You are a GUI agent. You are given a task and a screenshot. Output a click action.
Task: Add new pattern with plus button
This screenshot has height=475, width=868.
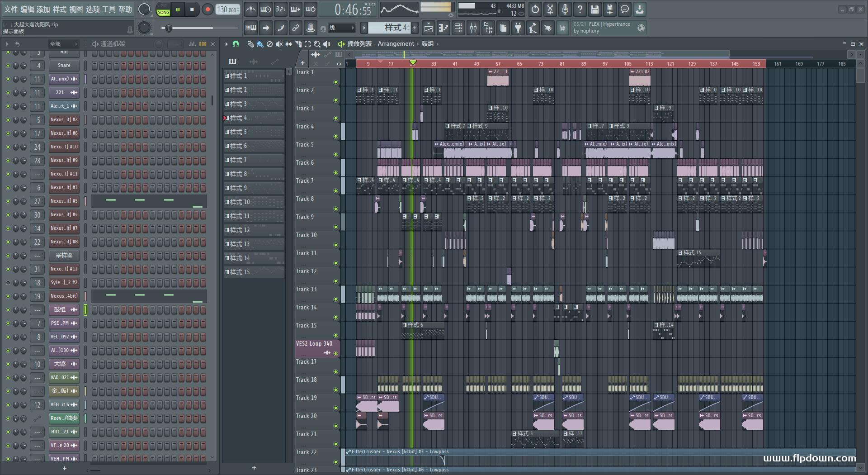pos(415,28)
